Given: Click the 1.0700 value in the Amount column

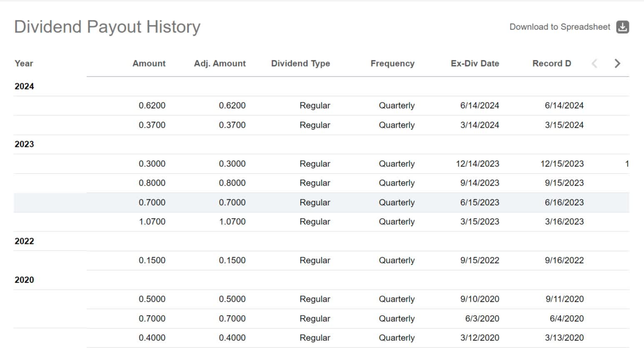Looking at the screenshot, I should click(152, 221).
